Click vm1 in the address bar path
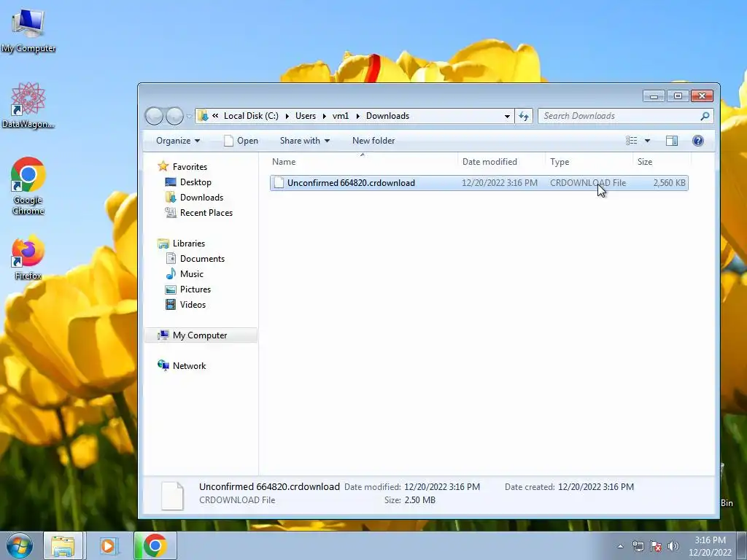 coord(341,116)
